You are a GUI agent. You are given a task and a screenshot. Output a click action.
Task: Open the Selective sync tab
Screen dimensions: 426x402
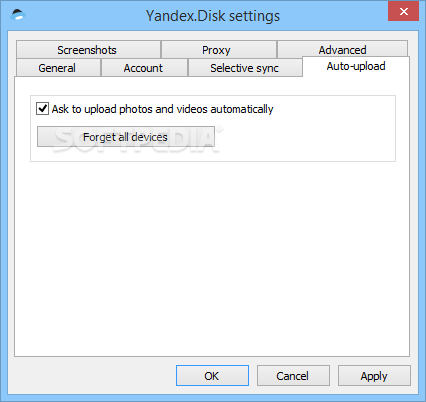tap(245, 68)
